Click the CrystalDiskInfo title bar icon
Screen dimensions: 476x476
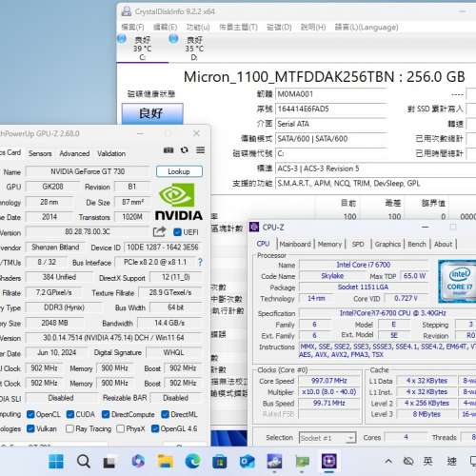point(127,11)
